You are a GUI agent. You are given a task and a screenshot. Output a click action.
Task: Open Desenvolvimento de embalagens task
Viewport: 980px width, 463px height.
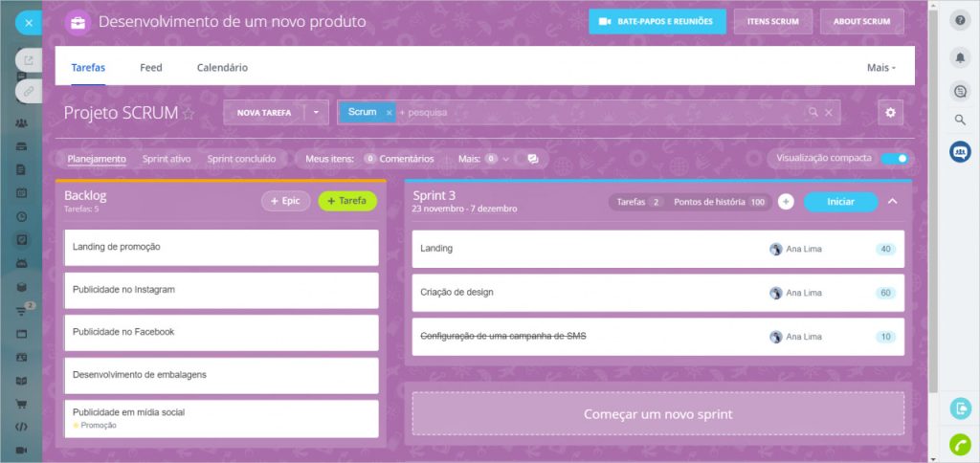[221, 375]
